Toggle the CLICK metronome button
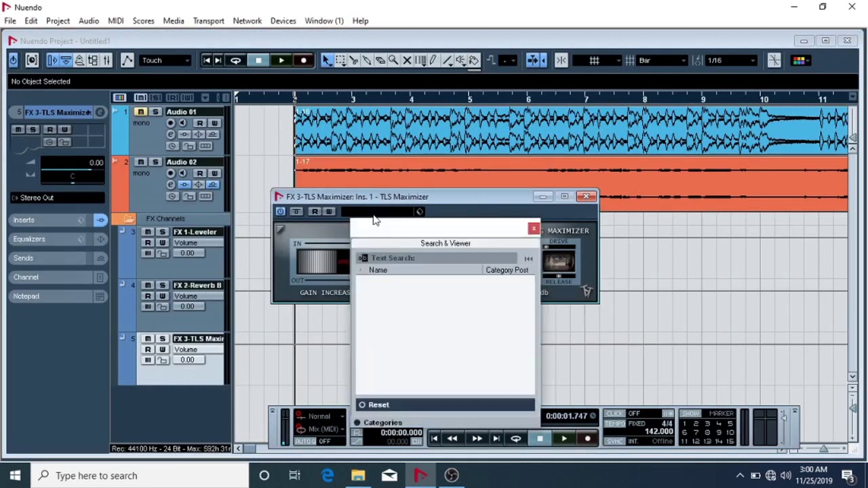The image size is (868, 488). [614, 413]
